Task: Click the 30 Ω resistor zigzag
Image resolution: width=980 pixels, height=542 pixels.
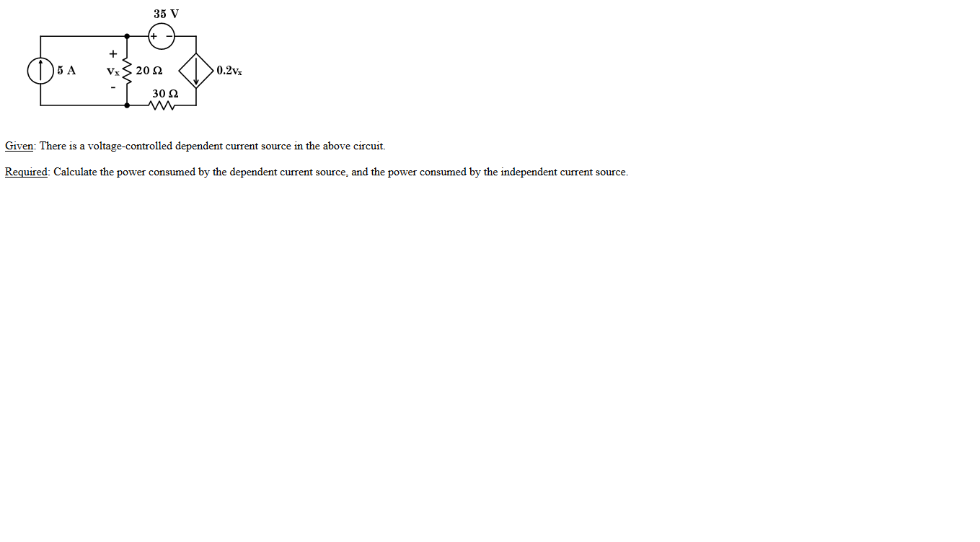Action: click(x=162, y=105)
